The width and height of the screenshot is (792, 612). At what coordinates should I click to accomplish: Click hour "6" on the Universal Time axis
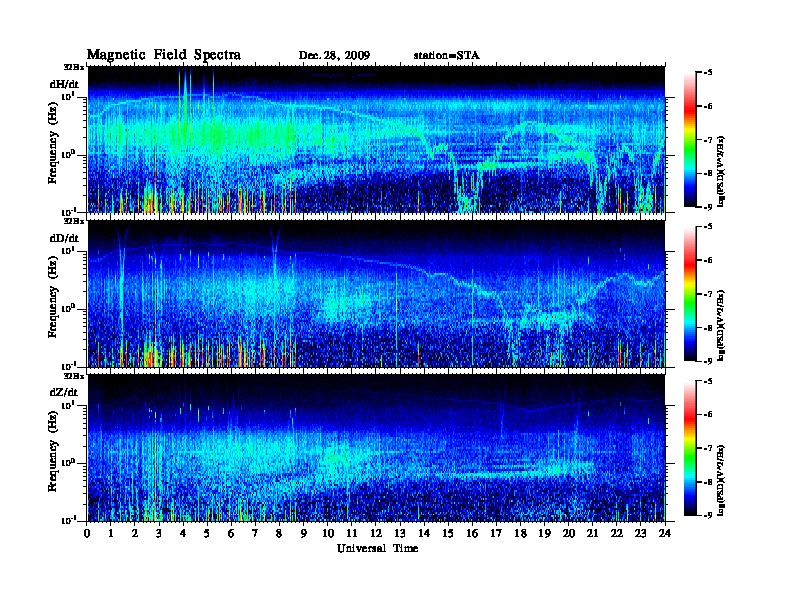(231, 533)
